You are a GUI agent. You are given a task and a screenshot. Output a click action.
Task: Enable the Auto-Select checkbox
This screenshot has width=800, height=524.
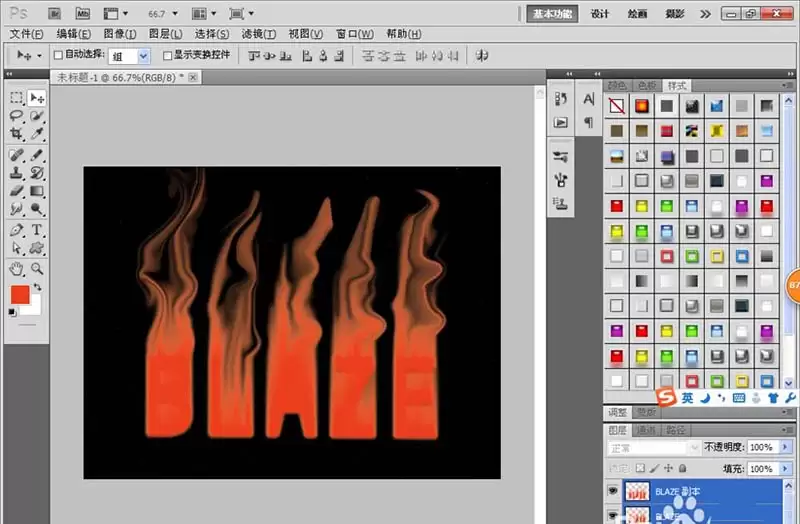click(58, 55)
